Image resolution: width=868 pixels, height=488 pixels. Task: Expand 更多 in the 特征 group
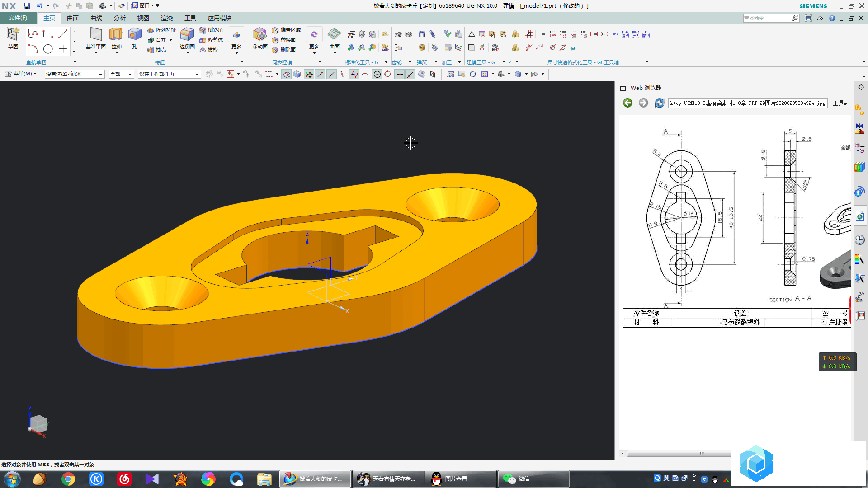[x=236, y=41]
